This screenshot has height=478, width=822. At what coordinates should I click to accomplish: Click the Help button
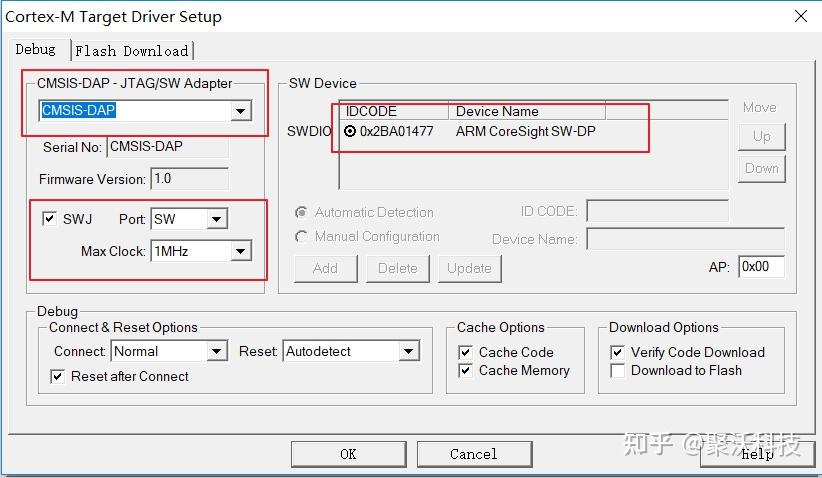coord(756,454)
